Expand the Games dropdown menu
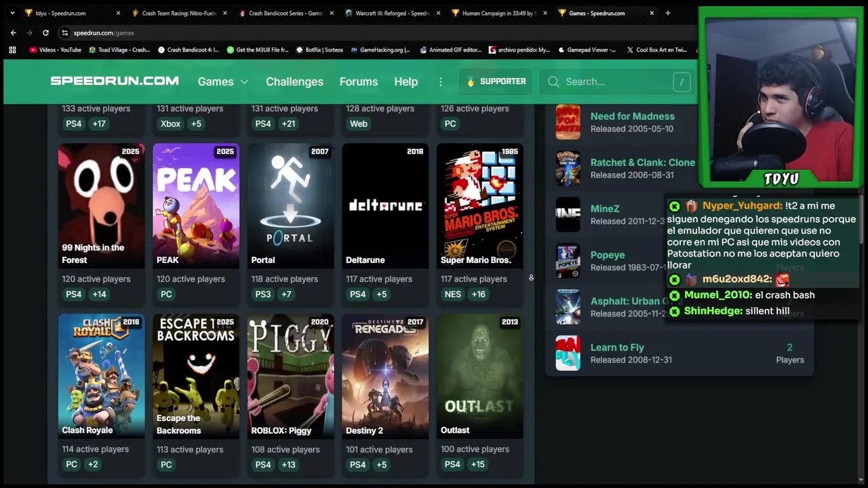Image resolution: width=868 pixels, height=488 pixels. click(x=223, y=81)
